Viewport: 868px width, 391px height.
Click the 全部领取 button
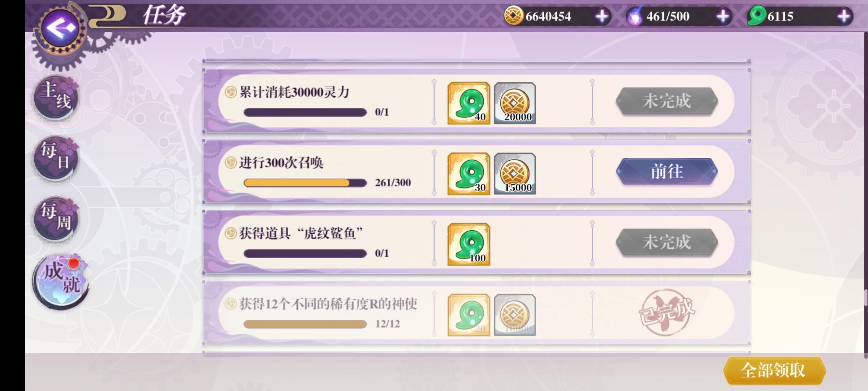(x=774, y=371)
